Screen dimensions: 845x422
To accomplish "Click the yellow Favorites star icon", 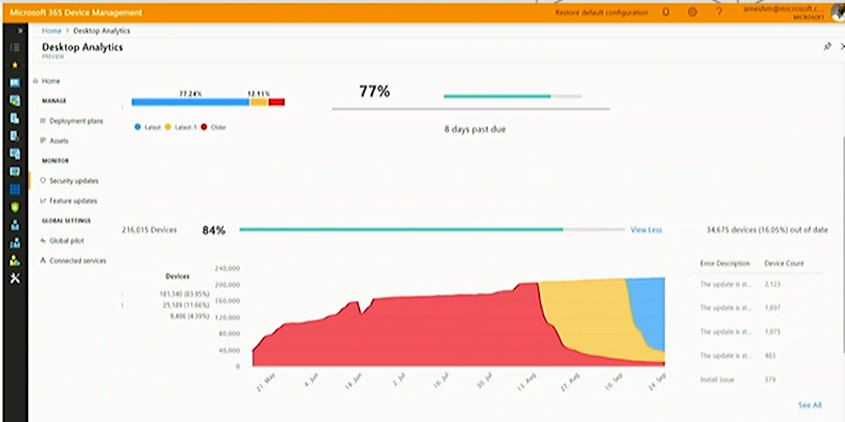I will 15,65.
